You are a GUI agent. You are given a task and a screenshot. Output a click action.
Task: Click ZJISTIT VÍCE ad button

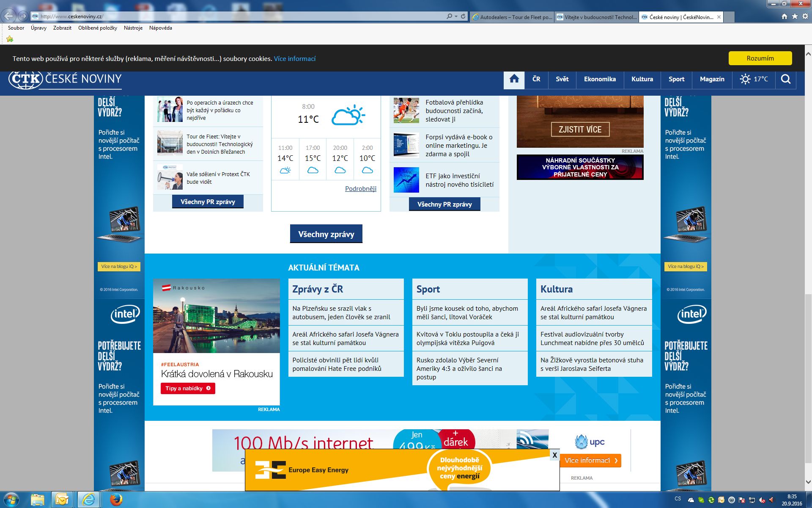[x=580, y=130]
